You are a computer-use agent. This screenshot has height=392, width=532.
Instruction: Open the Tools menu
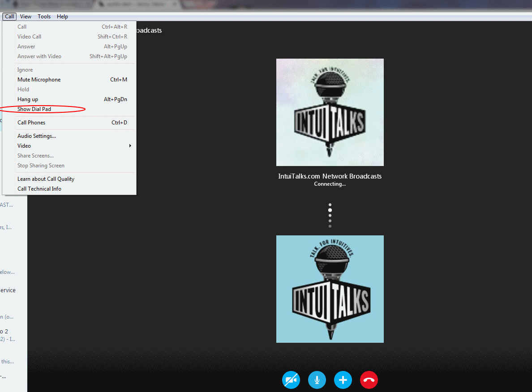44,16
